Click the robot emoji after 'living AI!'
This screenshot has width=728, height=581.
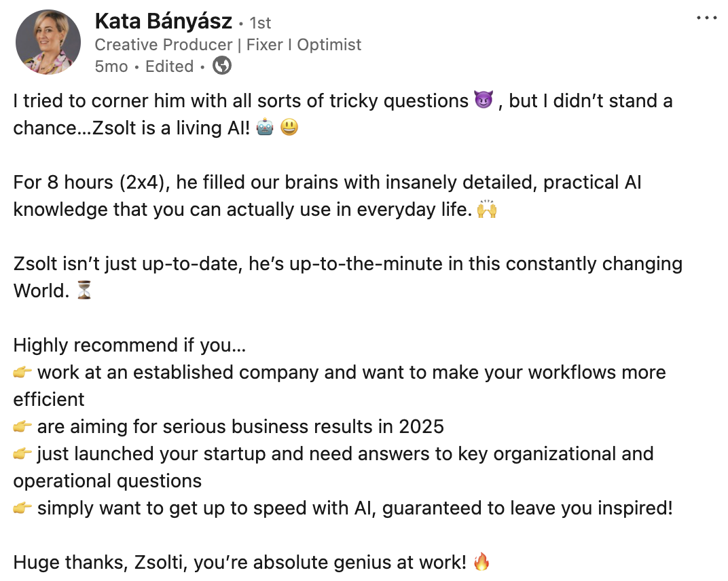(265, 128)
